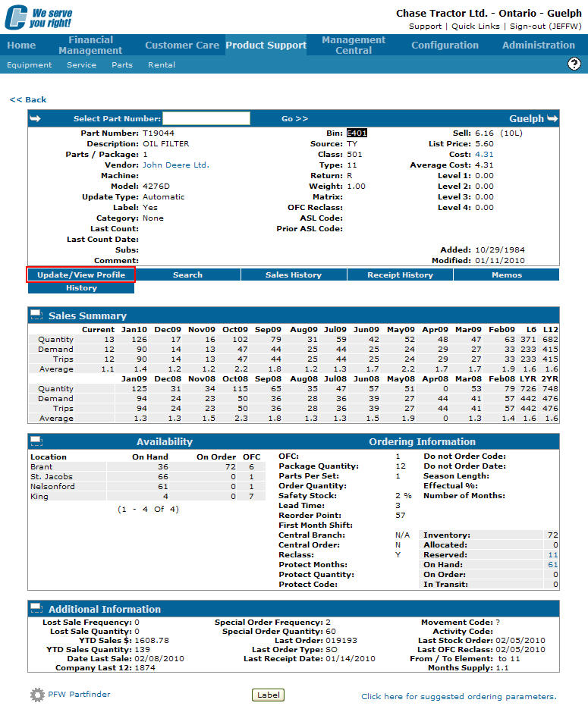The image size is (588, 706).
Task: Collapse the Availability section icon
Action: point(36,441)
